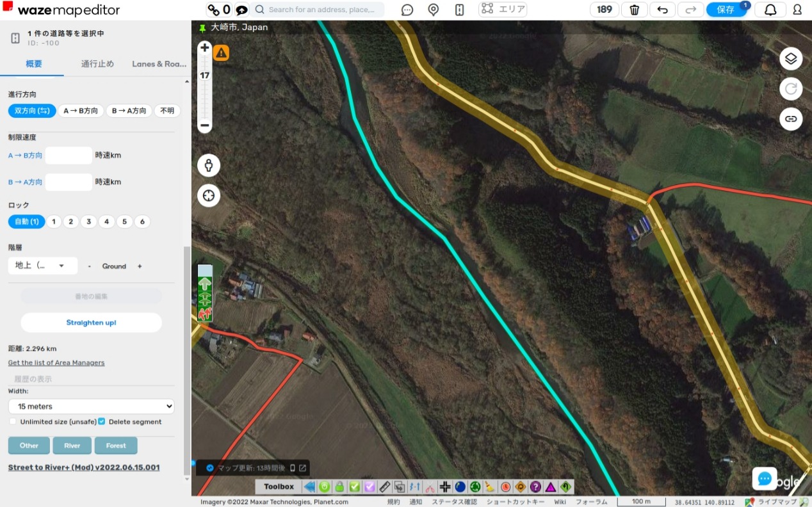812x507 pixels.
Task: Expand the 地上 elevation dropdown
Action: (42, 266)
